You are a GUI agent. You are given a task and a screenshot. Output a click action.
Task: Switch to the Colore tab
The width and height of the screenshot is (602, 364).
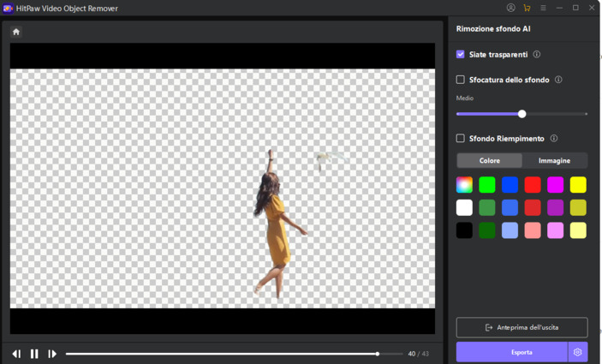coord(490,160)
